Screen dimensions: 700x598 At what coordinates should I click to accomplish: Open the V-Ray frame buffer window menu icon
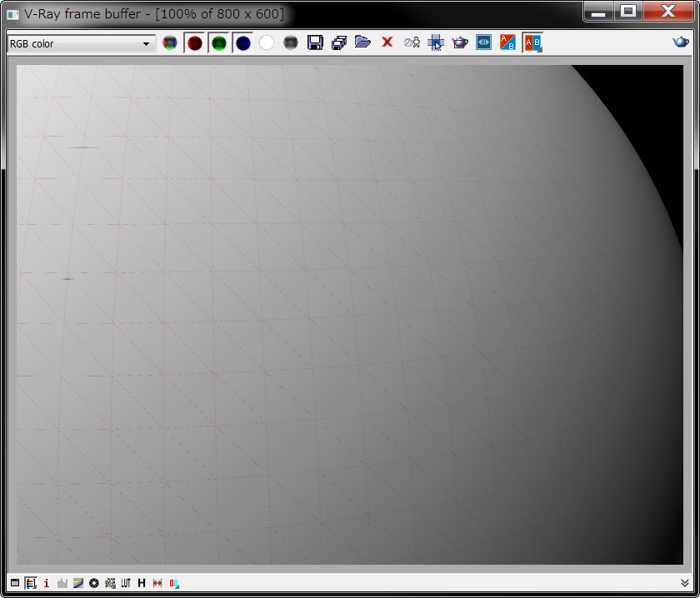[13, 14]
